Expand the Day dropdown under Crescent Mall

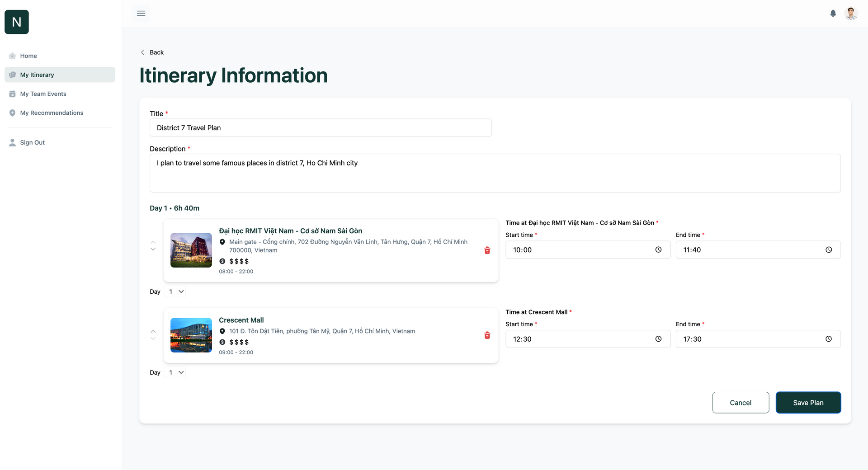[176, 373]
